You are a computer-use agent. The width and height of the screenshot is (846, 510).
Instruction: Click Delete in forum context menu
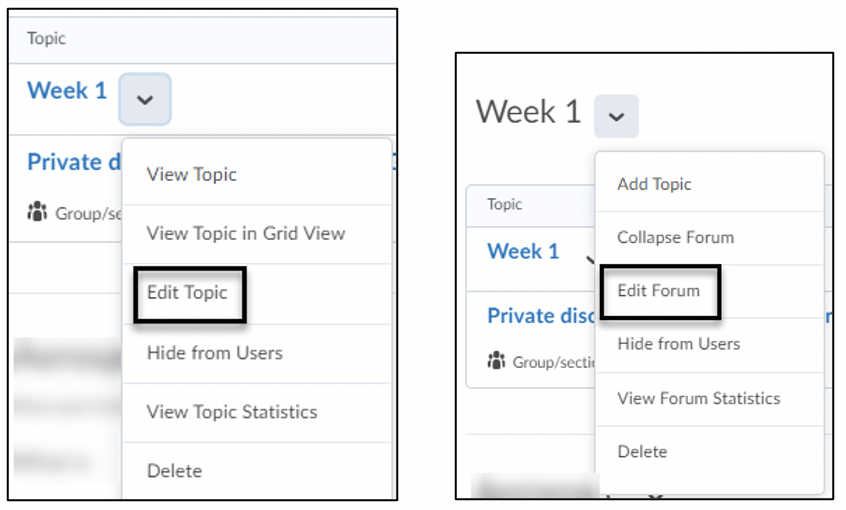pyautogui.click(x=642, y=451)
